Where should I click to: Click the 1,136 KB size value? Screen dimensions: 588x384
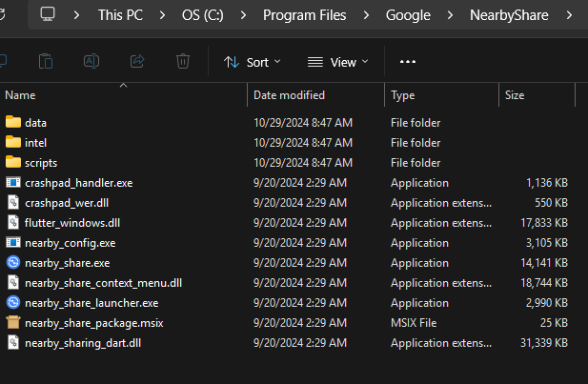pos(547,183)
